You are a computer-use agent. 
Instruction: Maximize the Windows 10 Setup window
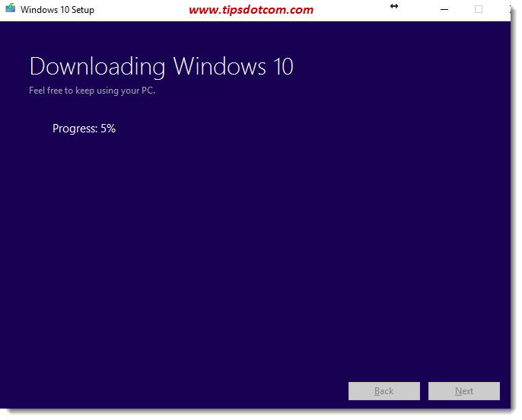(x=479, y=9)
